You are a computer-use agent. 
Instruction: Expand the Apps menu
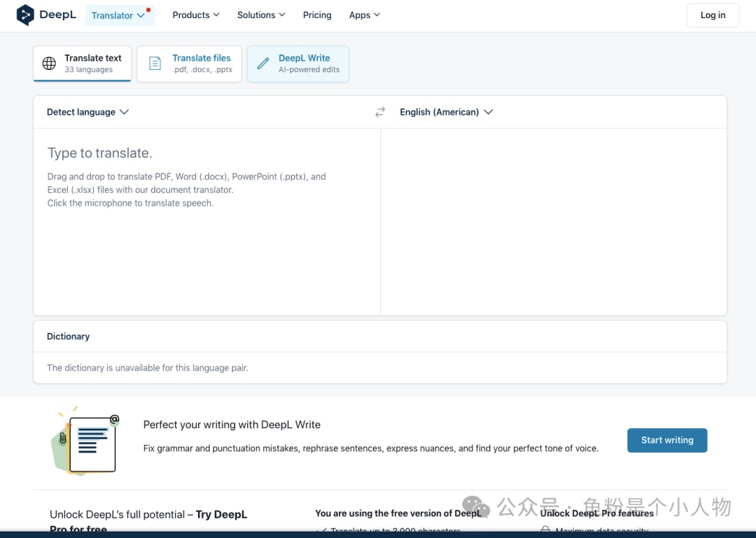pos(365,15)
